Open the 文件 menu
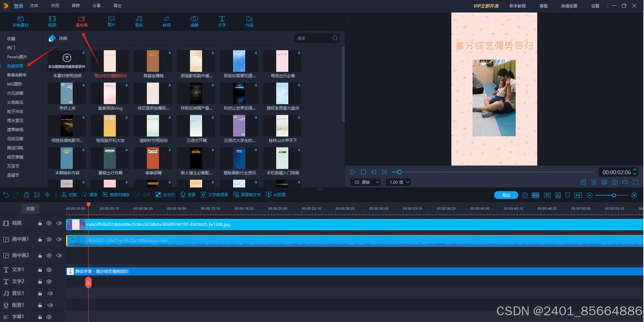The height and width of the screenshot is (322, 644). [x=34, y=6]
